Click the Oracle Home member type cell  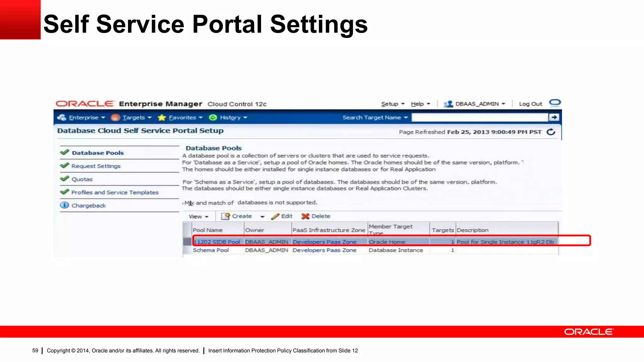coord(387,242)
